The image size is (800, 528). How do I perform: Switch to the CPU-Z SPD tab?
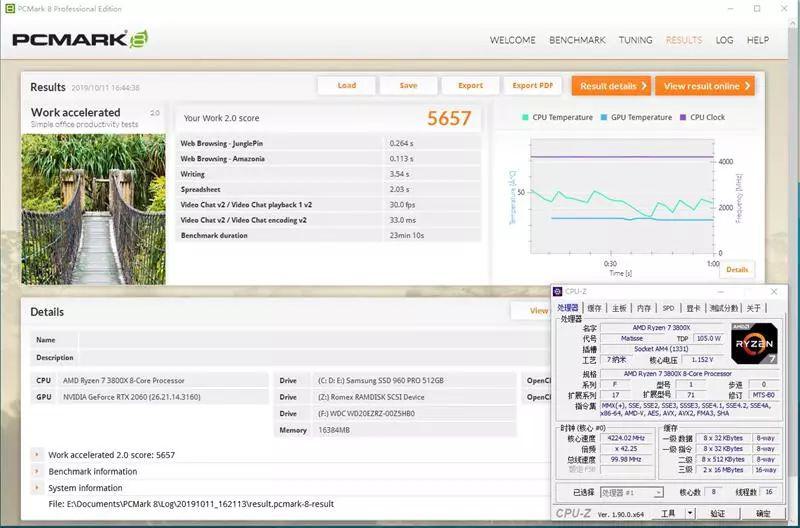(x=668, y=308)
